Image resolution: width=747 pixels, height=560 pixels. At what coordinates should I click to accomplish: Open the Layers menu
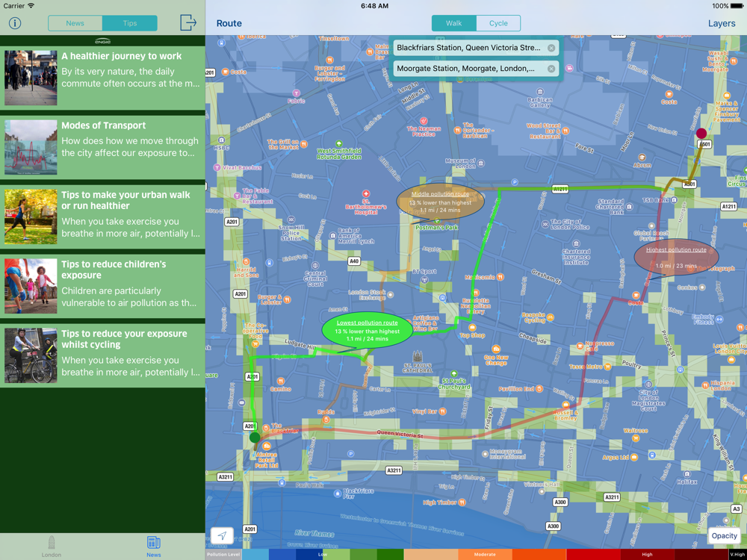[722, 23]
